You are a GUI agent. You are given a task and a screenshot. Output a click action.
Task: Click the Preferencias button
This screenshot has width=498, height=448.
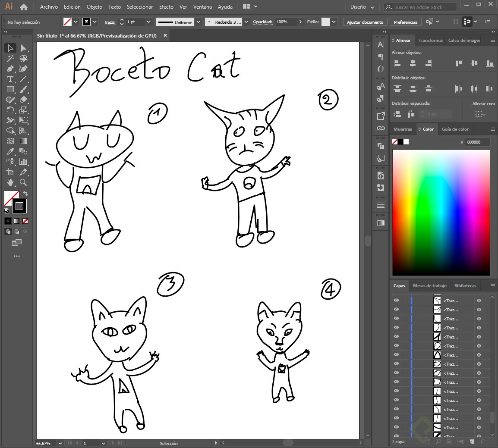point(405,22)
